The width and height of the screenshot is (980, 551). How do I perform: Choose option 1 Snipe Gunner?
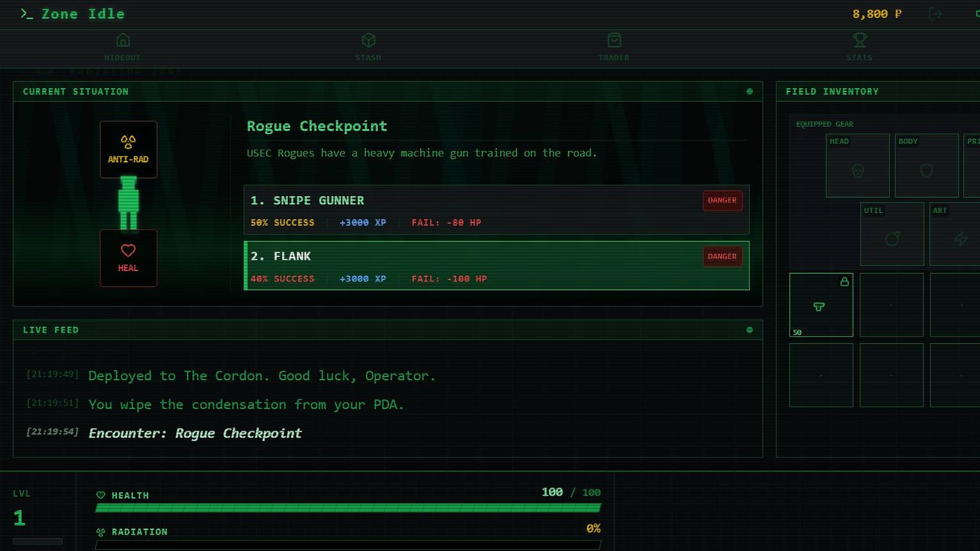click(497, 210)
